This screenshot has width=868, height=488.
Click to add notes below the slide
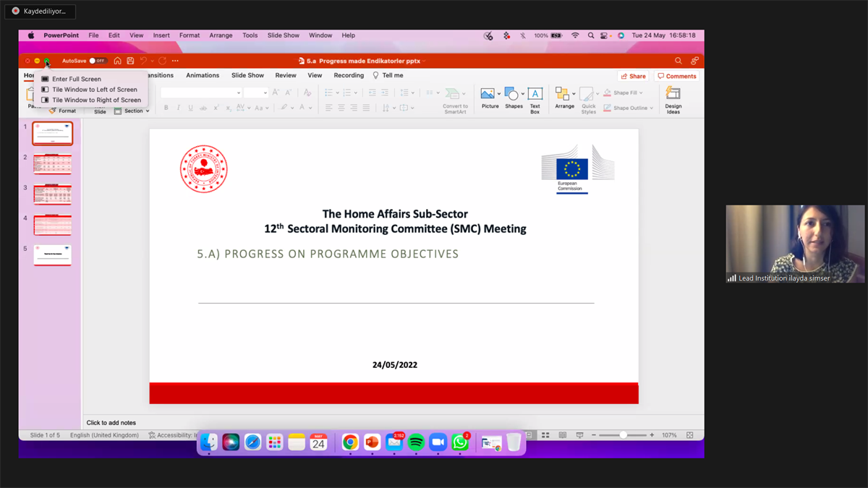(111, 423)
